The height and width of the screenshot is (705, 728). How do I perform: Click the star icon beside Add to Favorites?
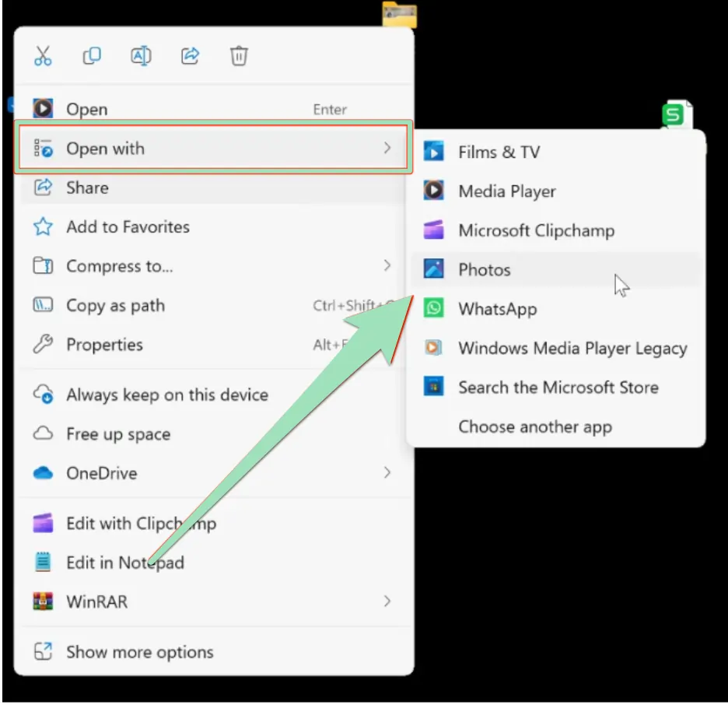coord(43,226)
